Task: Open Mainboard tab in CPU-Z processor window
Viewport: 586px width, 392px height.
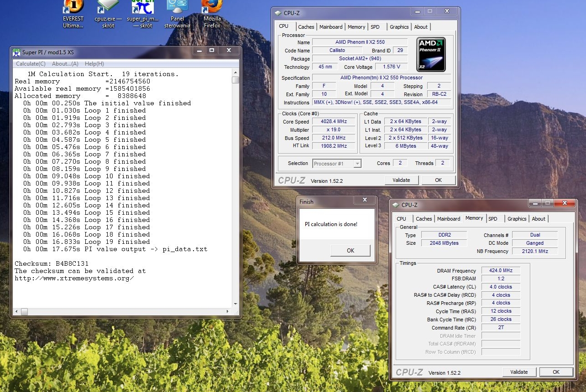Action: pyautogui.click(x=331, y=27)
